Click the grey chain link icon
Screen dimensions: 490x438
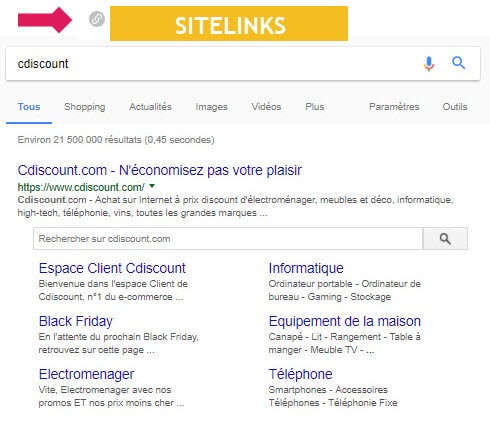click(97, 19)
